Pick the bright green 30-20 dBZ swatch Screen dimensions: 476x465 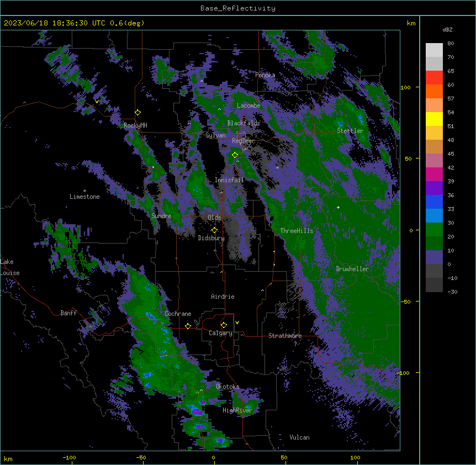coord(434,230)
